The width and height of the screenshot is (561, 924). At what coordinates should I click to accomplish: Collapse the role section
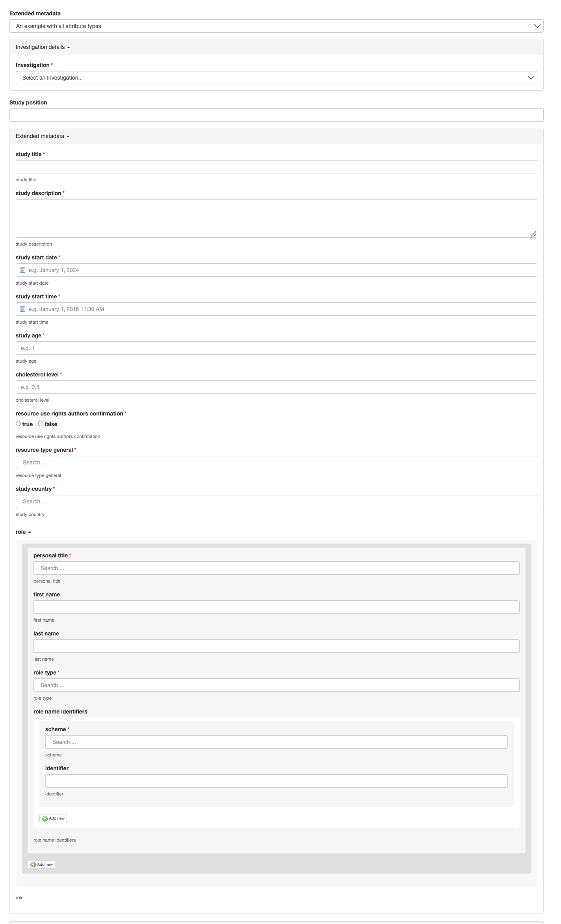(x=23, y=532)
